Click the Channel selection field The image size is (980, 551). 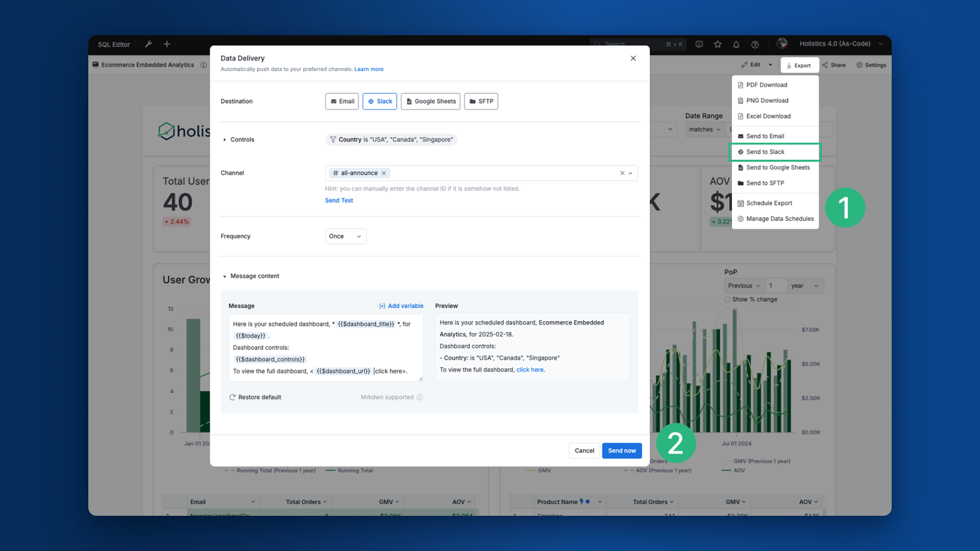point(481,173)
